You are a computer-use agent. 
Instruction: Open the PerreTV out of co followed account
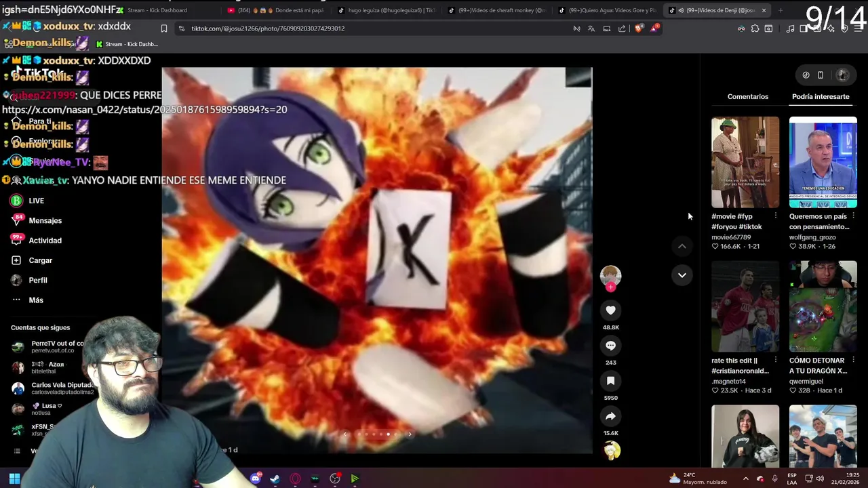point(49,347)
